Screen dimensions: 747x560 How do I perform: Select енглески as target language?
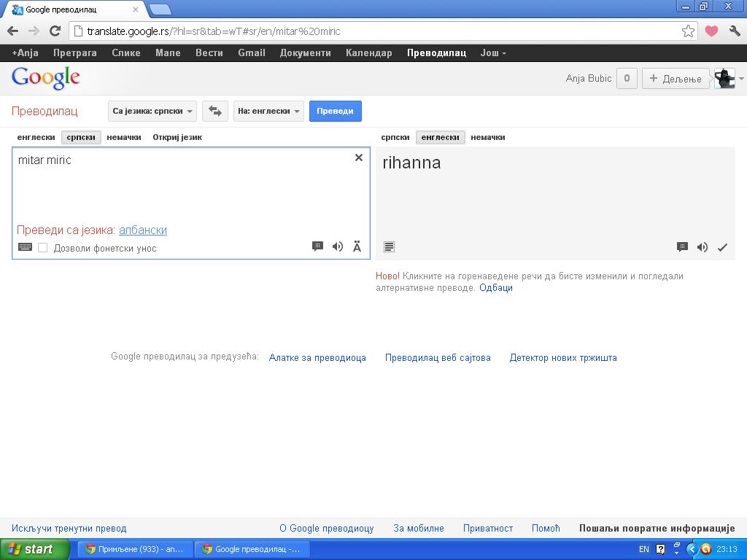pyautogui.click(x=440, y=137)
